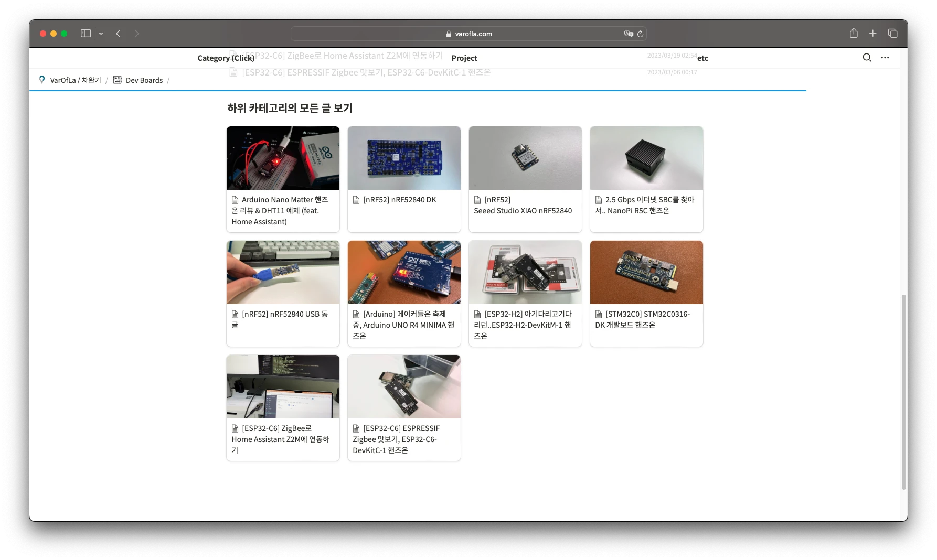The height and width of the screenshot is (560, 937).
Task: Go back using the back arrow
Action: coord(119,34)
